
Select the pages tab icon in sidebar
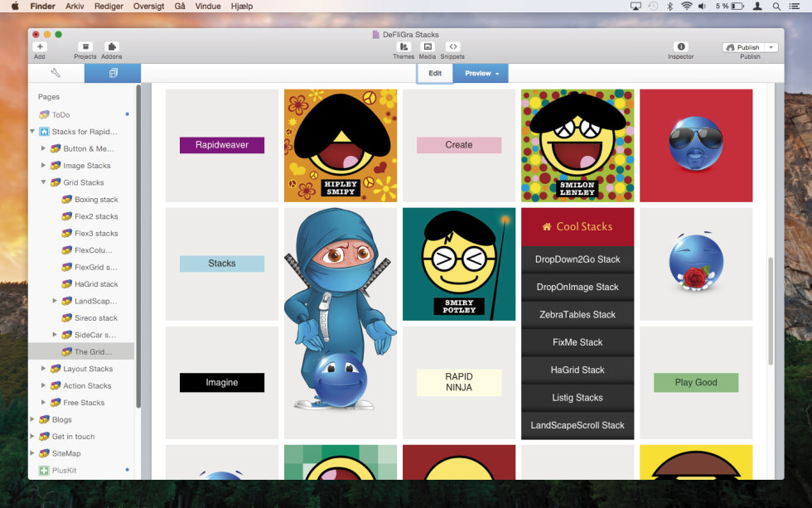point(113,73)
